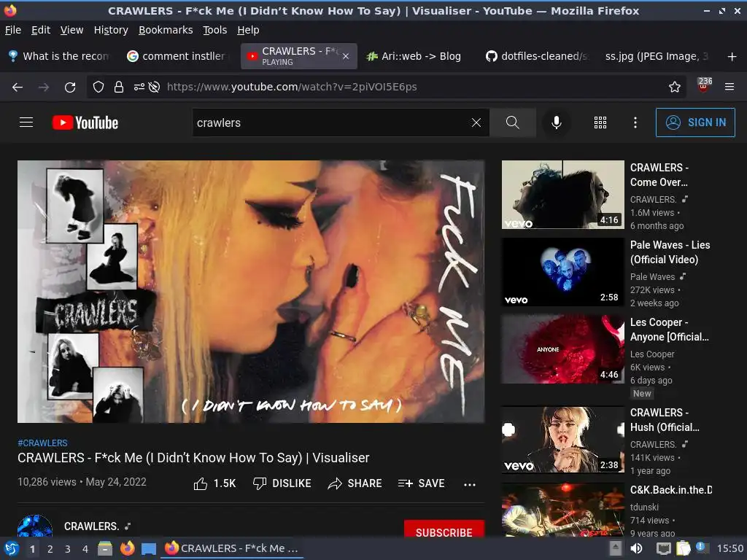This screenshot has width=747, height=560.
Task: Switch to the ss.jpg JPEG Image tab
Action: (x=657, y=56)
